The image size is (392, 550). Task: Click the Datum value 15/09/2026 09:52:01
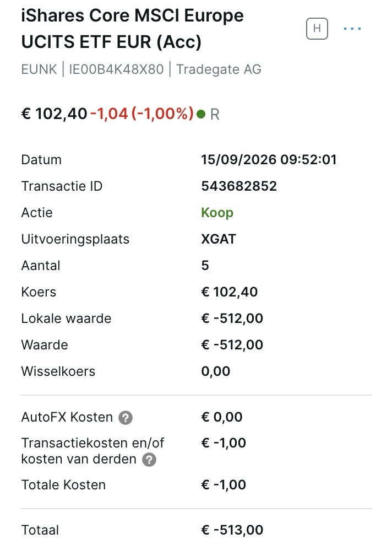[269, 160]
